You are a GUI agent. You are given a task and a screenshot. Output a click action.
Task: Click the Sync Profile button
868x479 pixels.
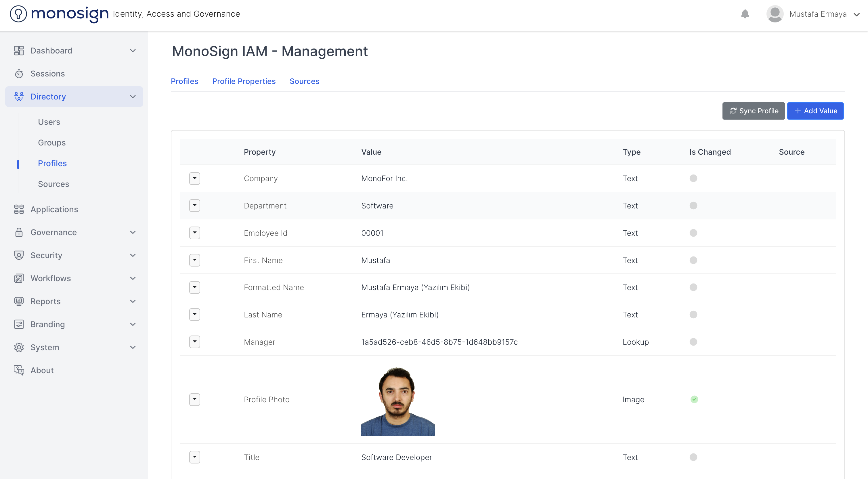(754, 111)
